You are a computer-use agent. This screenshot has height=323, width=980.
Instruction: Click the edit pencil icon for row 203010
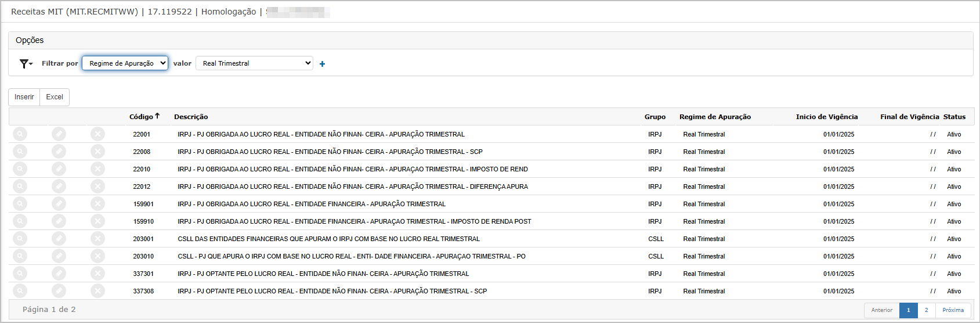pos(59,256)
